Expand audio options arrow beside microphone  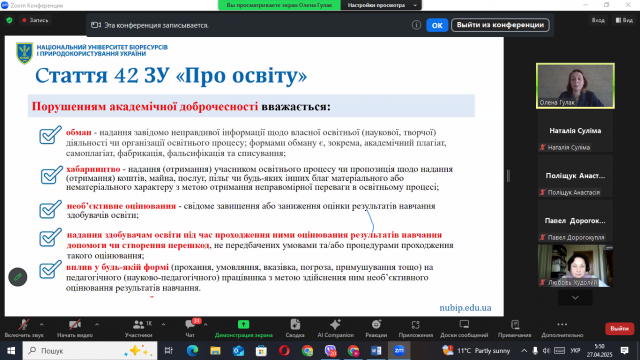pyautogui.click(x=41, y=325)
